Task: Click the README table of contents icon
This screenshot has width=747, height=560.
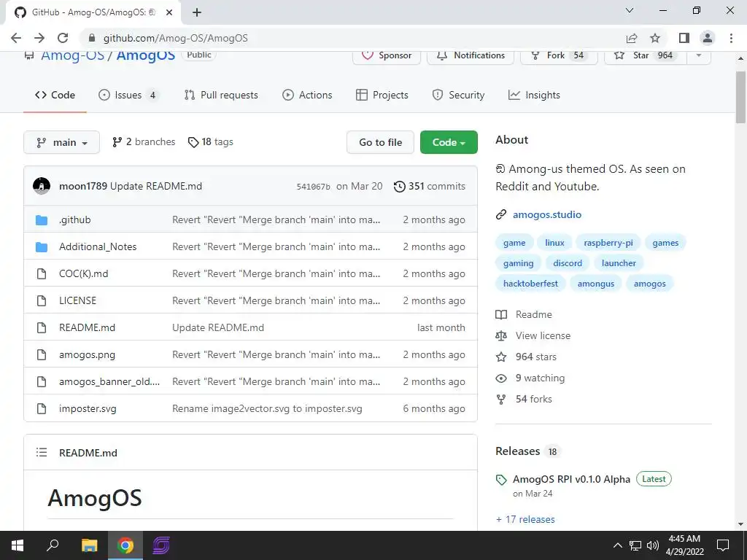Action: 42,452
